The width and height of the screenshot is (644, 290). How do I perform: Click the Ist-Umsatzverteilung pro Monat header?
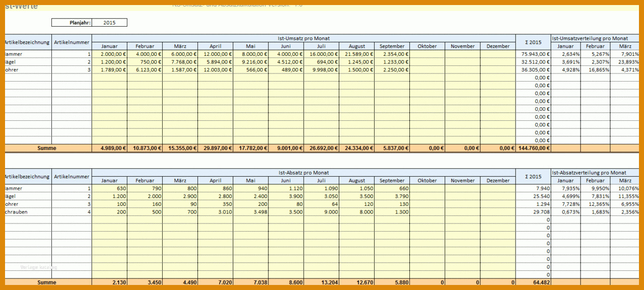coord(590,38)
